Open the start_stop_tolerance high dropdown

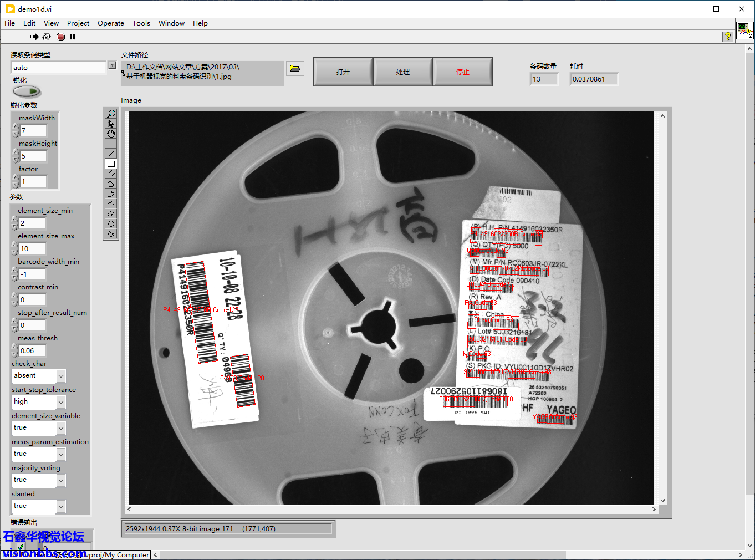(x=61, y=403)
